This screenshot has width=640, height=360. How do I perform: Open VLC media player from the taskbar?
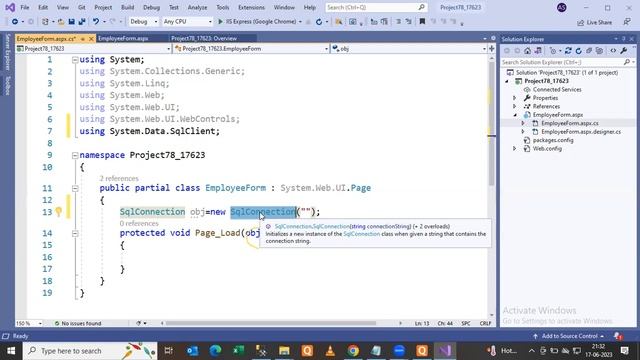330,351
